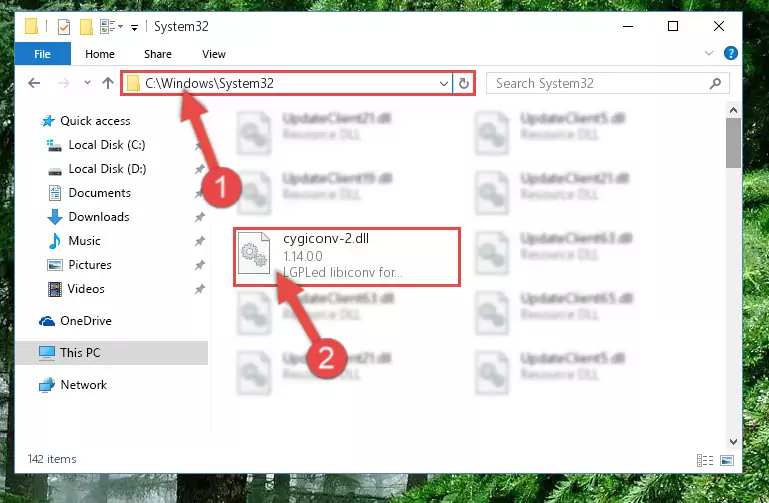Screen dimensions: 769x503
Task: Click the Pictures pin icon
Action: pyautogui.click(x=200, y=265)
